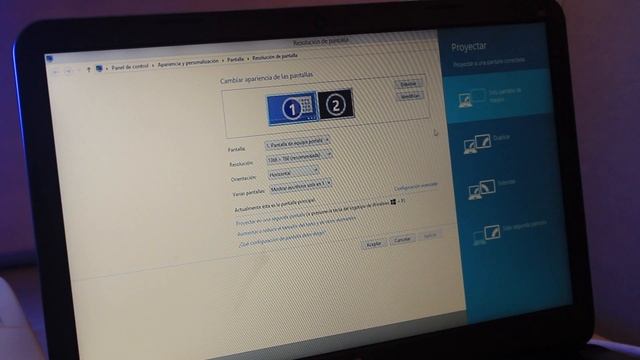
Task: Open the 'Pantalla' display dropdown
Action: (x=297, y=142)
